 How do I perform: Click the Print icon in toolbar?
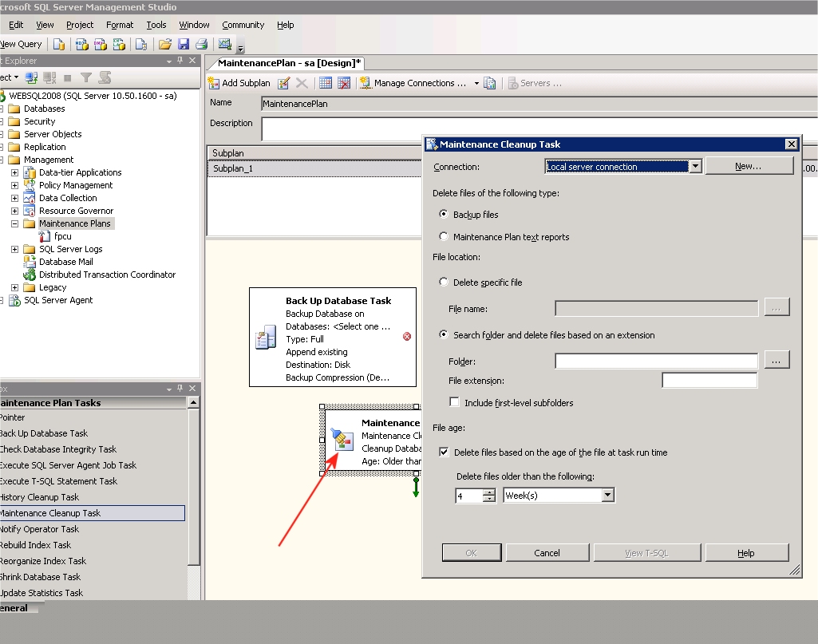201,45
